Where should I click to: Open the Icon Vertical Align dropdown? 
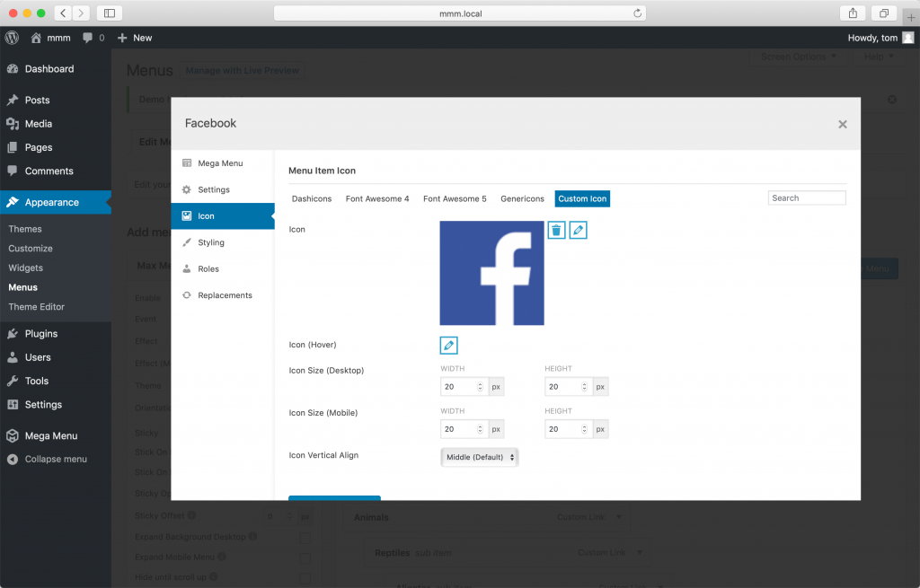(x=479, y=456)
